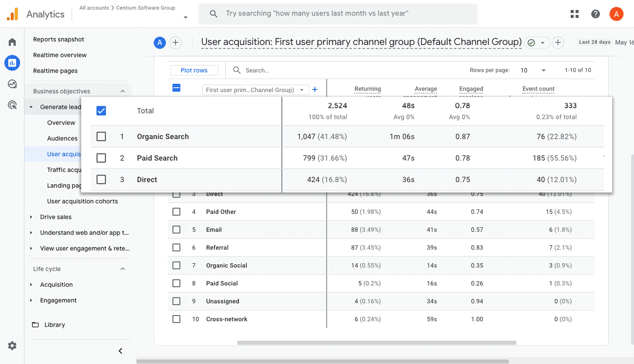This screenshot has height=364, width=634.
Task: Open the Overview report
Action: tap(61, 123)
